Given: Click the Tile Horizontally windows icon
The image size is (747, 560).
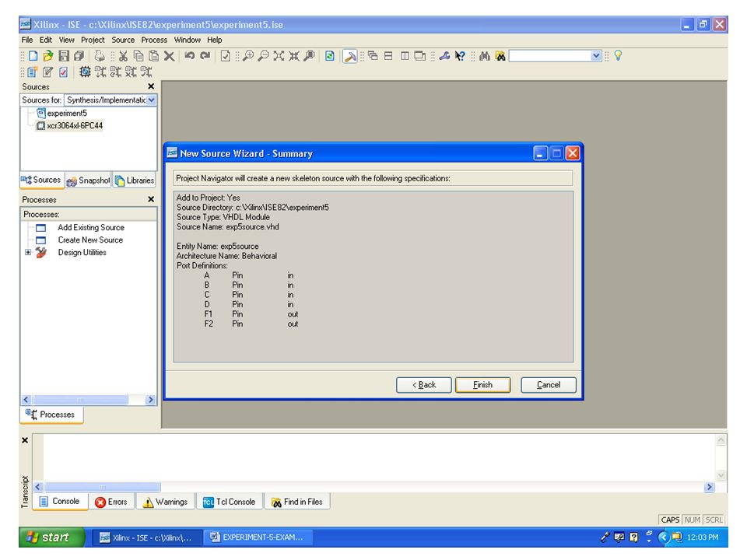Looking at the screenshot, I should click(x=389, y=56).
